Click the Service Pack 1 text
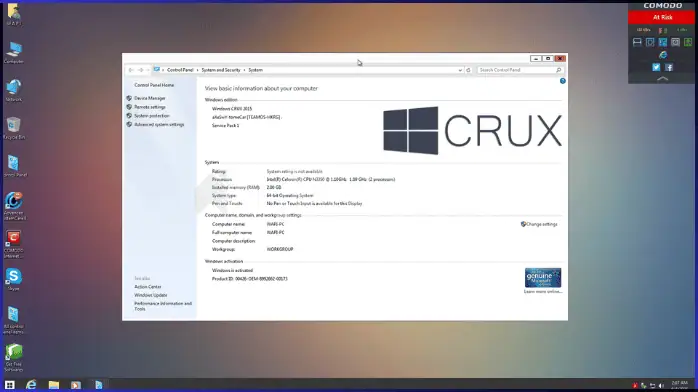The image size is (698, 392). pyautogui.click(x=225, y=125)
